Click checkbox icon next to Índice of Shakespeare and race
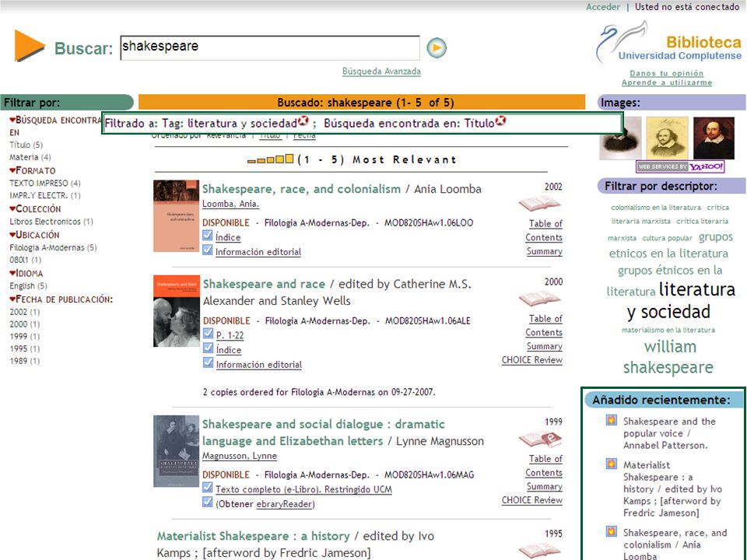The height and width of the screenshot is (560, 747). [209, 348]
